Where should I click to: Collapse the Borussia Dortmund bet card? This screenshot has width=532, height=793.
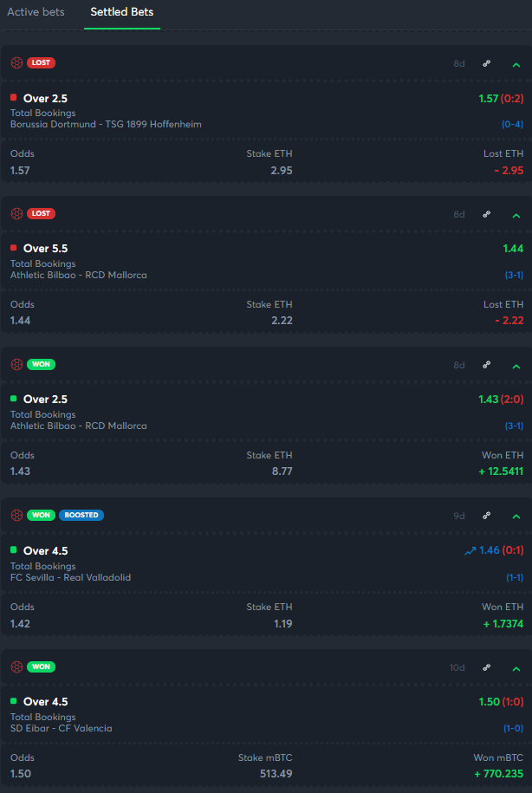point(516,64)
